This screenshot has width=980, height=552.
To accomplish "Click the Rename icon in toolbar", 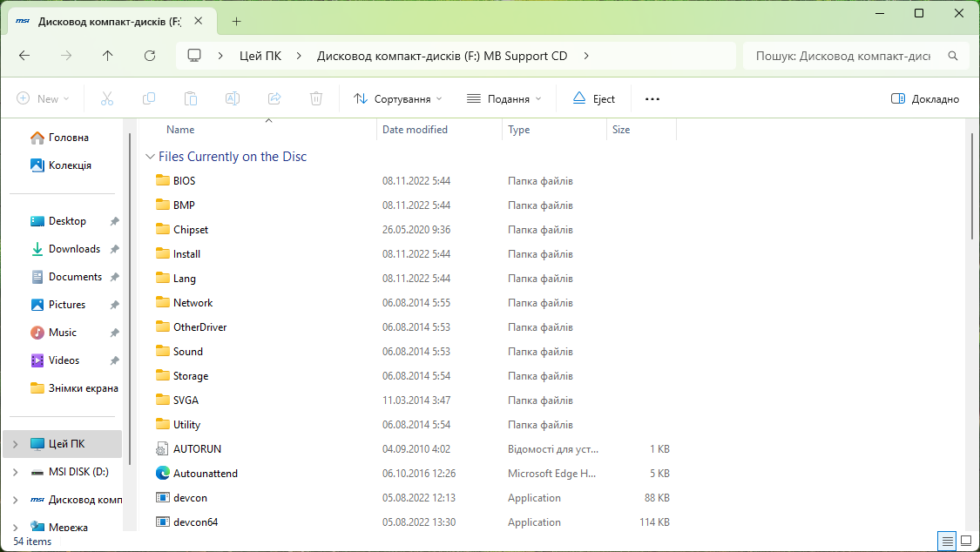I will point(233,98).
